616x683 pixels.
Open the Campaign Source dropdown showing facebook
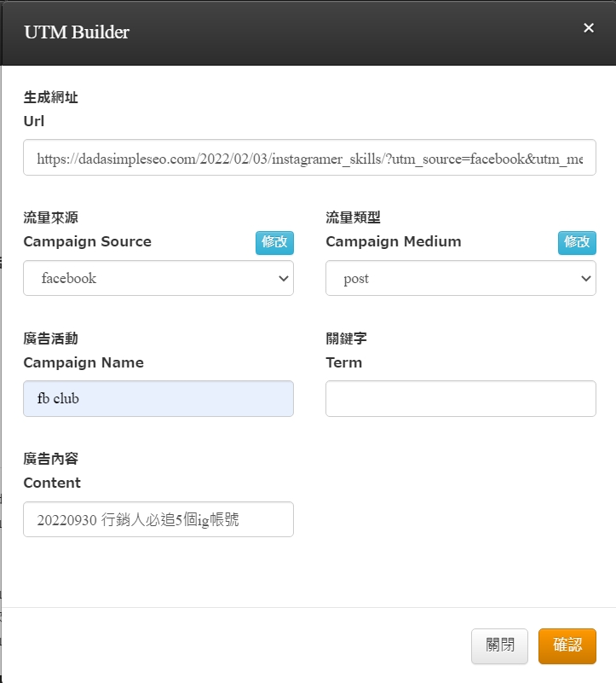158,279
